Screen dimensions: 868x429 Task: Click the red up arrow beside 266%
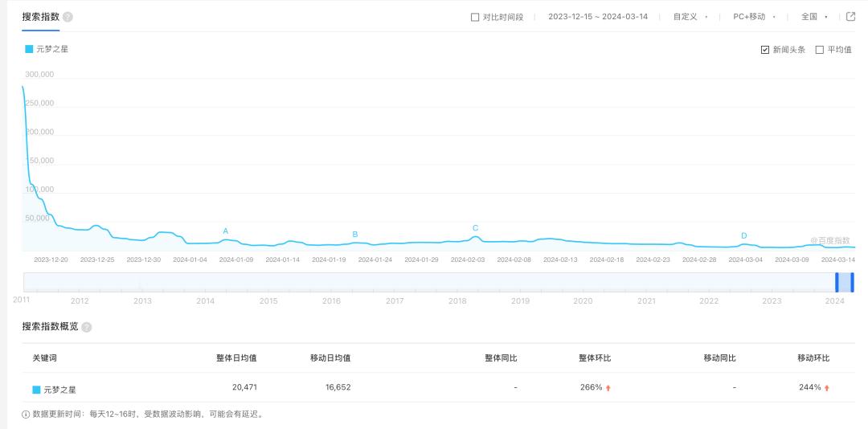pyautogui.click(x=608, y=388)
